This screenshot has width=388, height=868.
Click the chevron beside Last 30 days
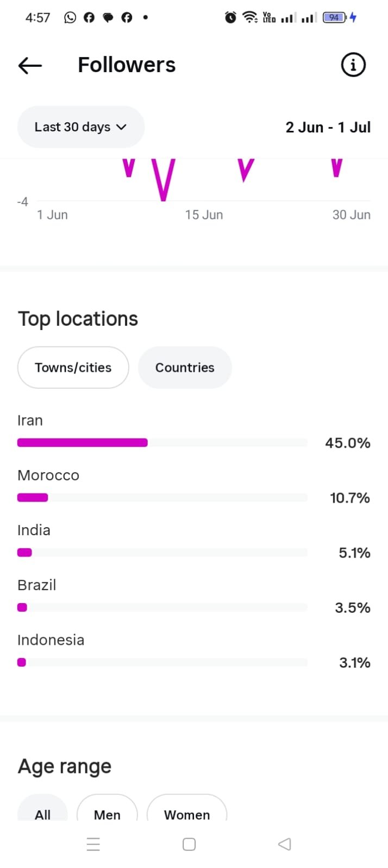[122, 127]
